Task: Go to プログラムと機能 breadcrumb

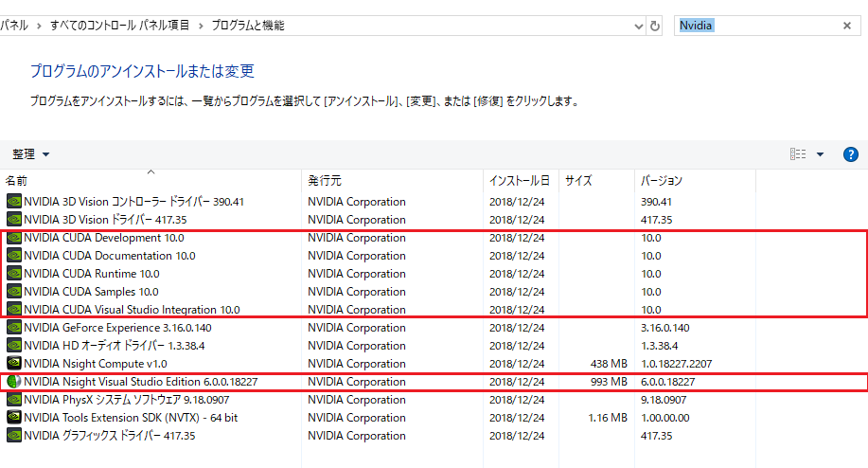Action: [x=247, y=26]
